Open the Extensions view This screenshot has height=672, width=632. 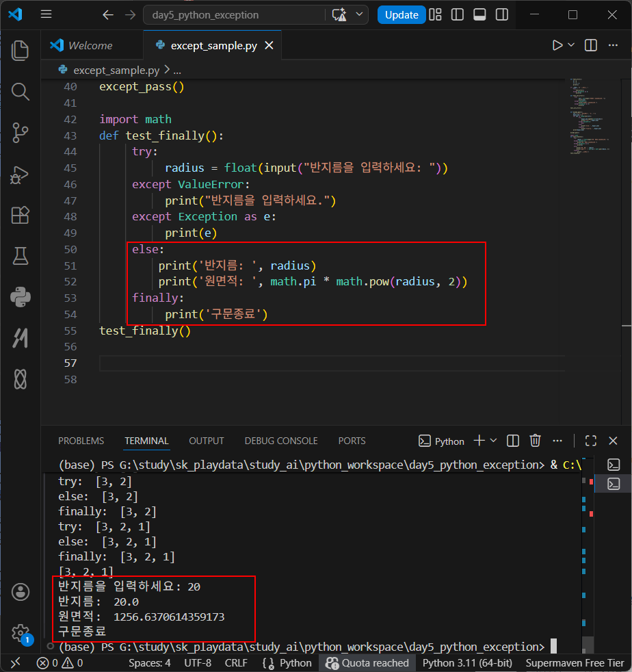20,215
